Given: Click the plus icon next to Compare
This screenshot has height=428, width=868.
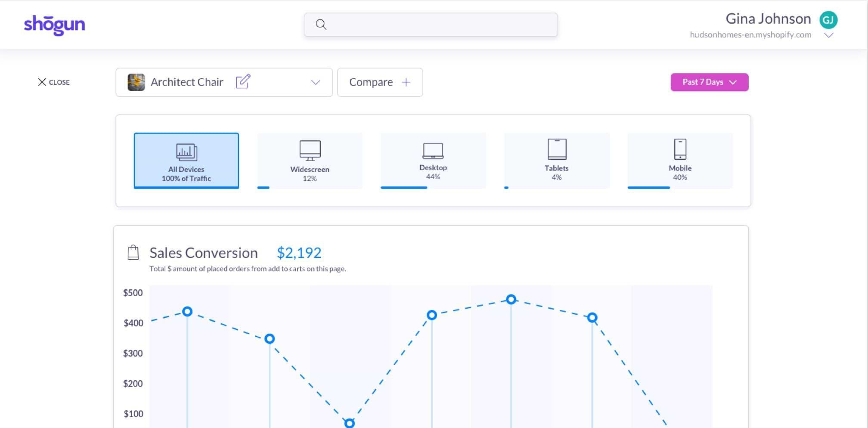Looking at the screenshot, I should [x=406, y=82].
